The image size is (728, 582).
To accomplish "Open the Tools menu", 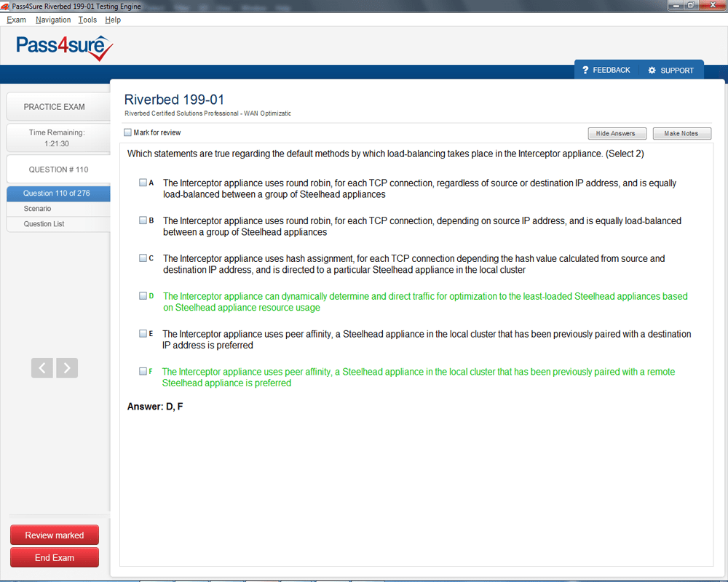I will point(87,20).
